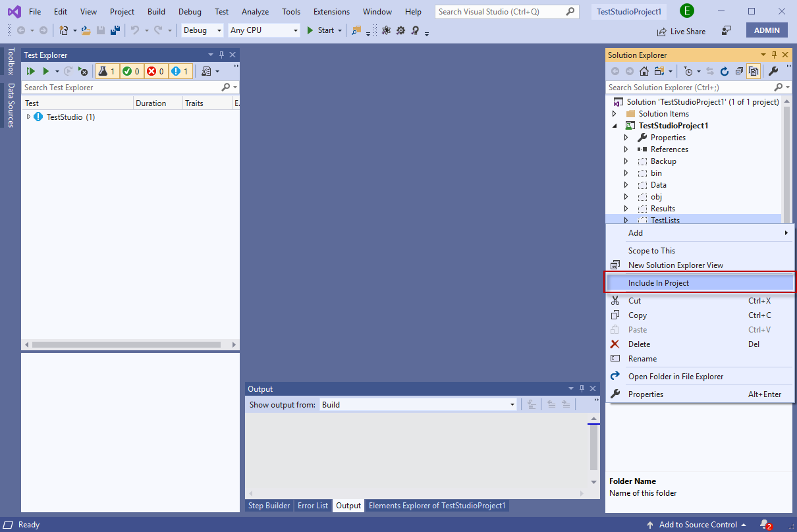Click the Live Share button
Screen dimensions: 797x532
[x=681, y=31]
